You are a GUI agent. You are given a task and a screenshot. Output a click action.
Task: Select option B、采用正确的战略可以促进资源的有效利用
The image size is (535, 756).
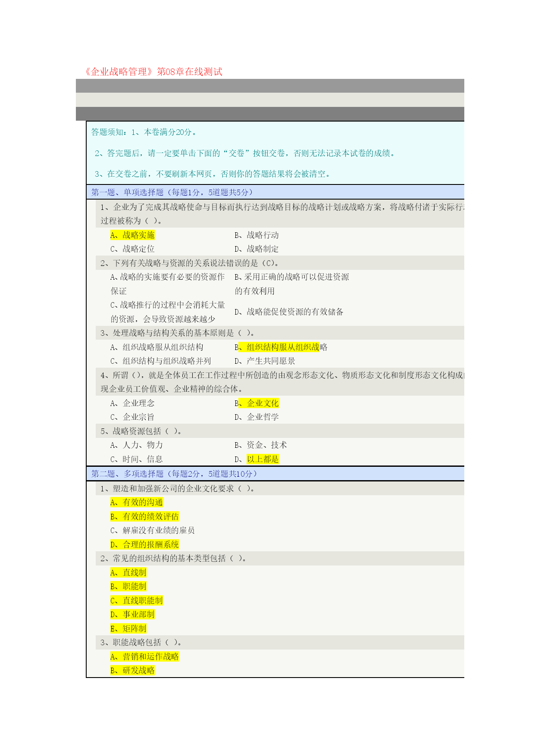tap(292, 284)
